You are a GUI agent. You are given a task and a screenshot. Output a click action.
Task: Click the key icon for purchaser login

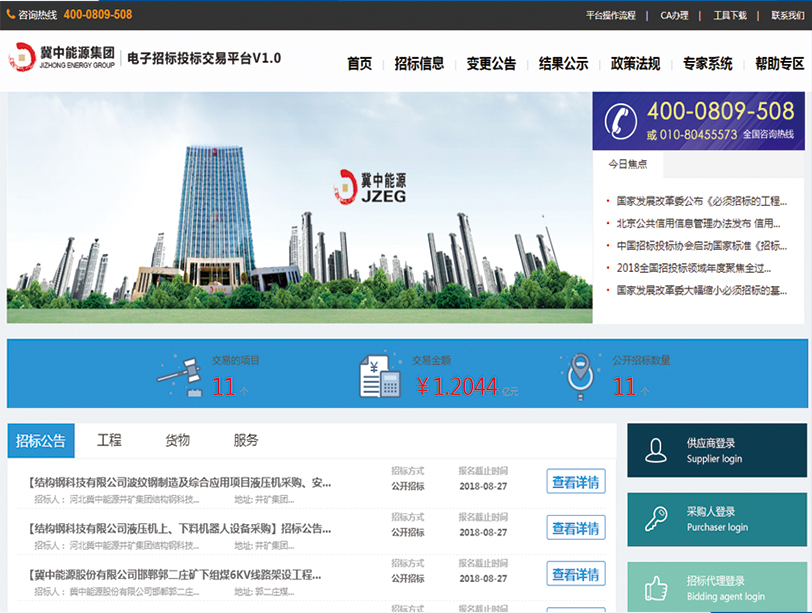point(656,519)
